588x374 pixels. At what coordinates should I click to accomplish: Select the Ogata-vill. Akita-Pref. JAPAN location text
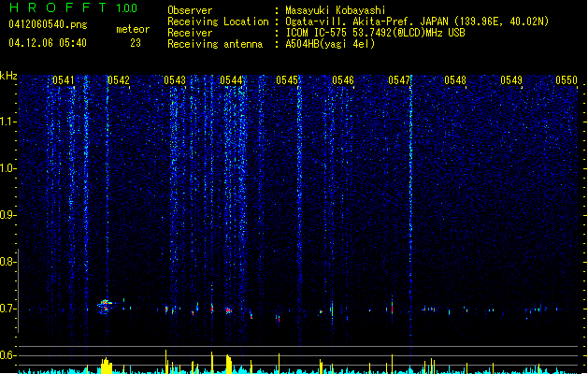(417, 22)
